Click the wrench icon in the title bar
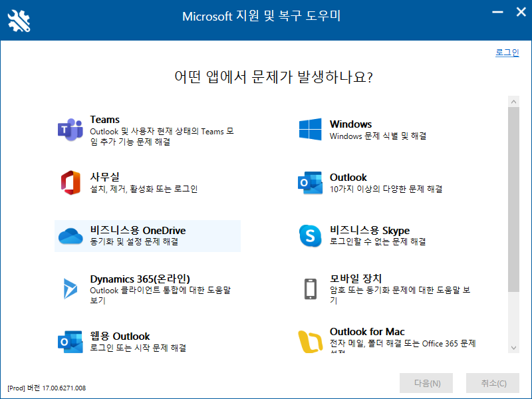 coord(19,19)
